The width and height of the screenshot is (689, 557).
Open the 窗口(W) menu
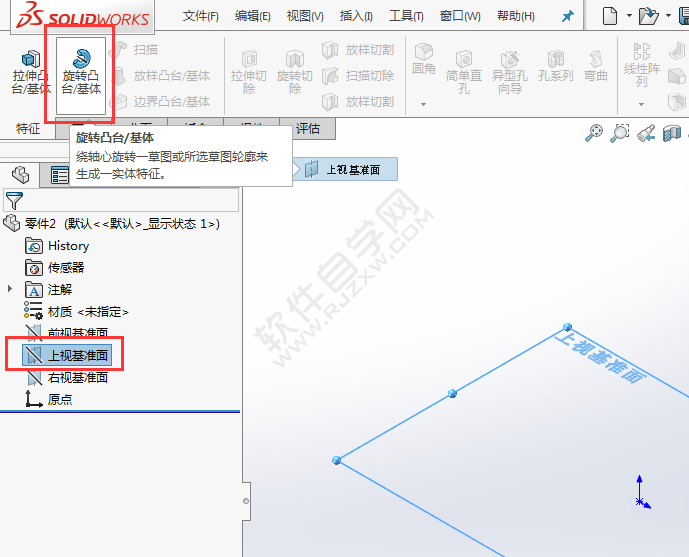[x=460, y=16]
